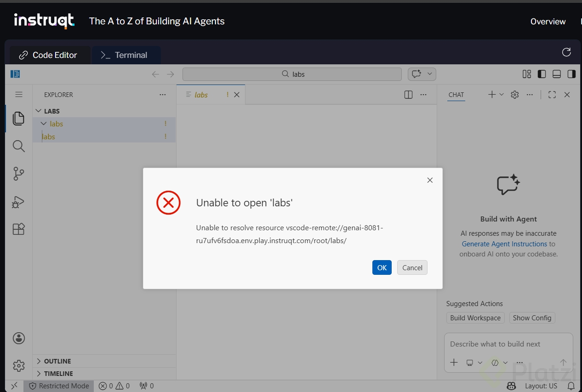Select the nested labs file in Explorer
The height and width of the screenshot is (392, 582).
click(104, 136)
